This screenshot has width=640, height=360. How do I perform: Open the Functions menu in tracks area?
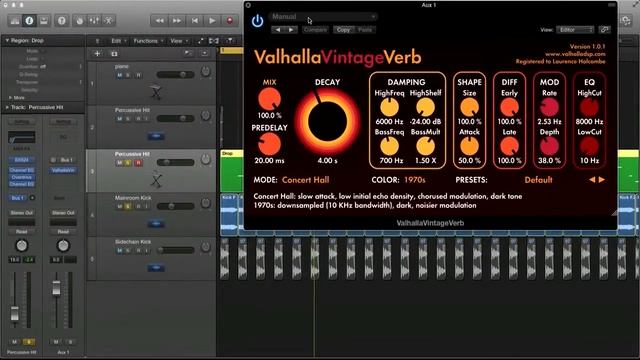click(148, 41)
